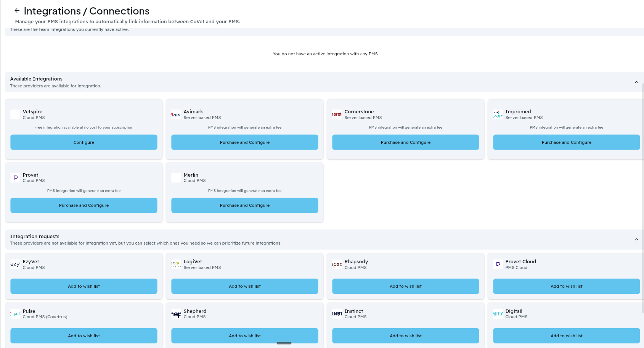Add Instinct to wish list
This screenshot has height=348, width=644.
[406, 336]
